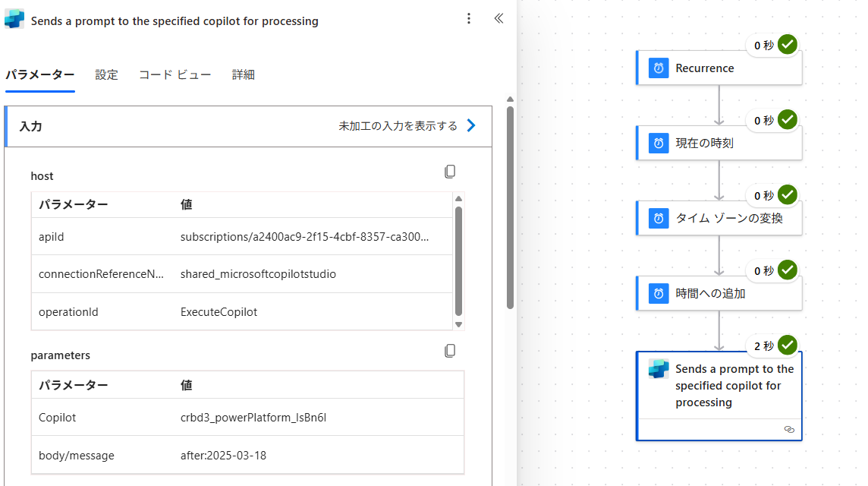
Task: Click the success checkmark above 現在の時刻
Action: click(787, 120)
